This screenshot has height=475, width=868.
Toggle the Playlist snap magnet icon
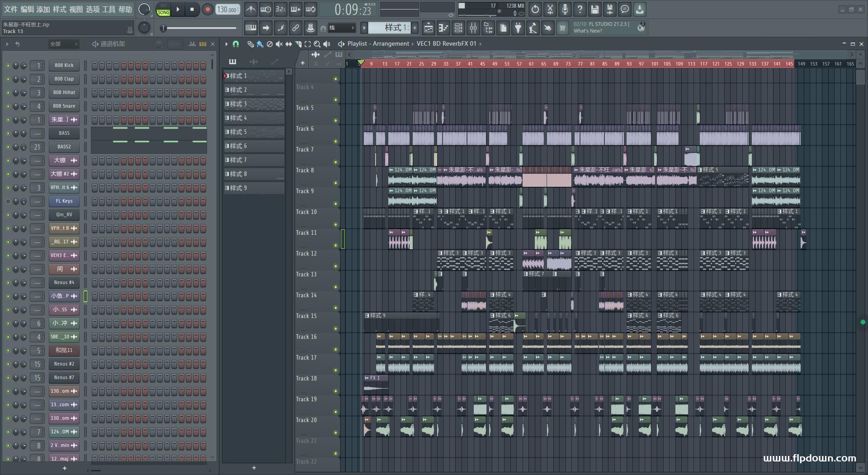coord(236,44)
